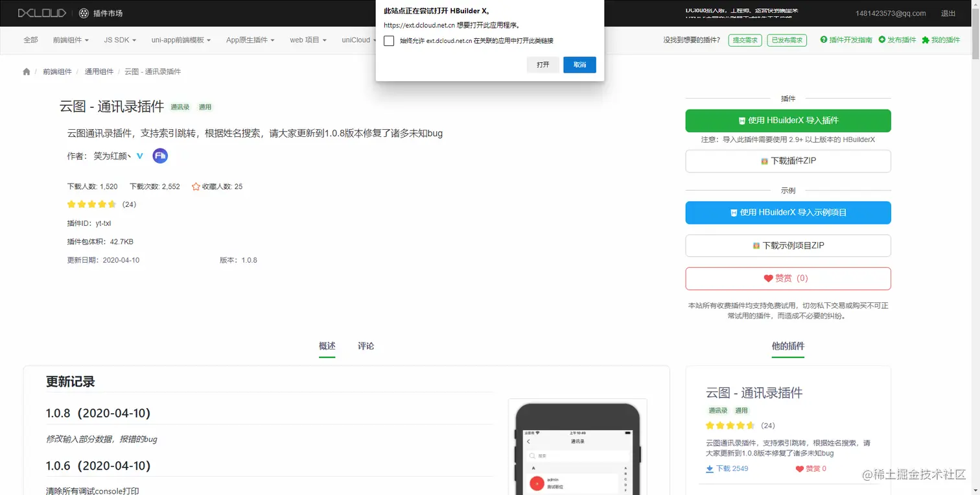Click the 通用 tag beside the plugin title
This screenshot has width=980, height=495.
[x=205, y=107]
